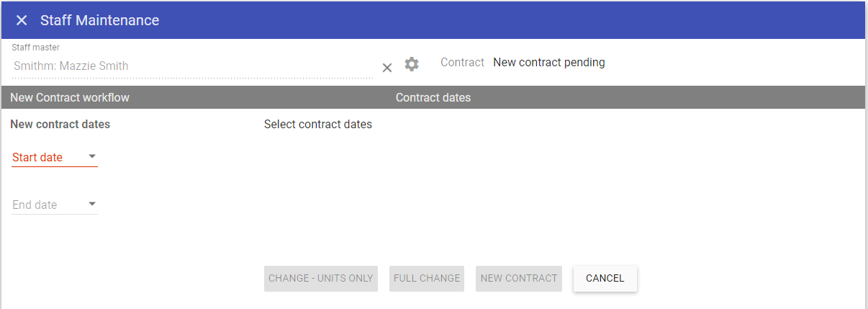Cancel the new contract workflow
This screenshot has height=309, width=868.
click(605, 278)
